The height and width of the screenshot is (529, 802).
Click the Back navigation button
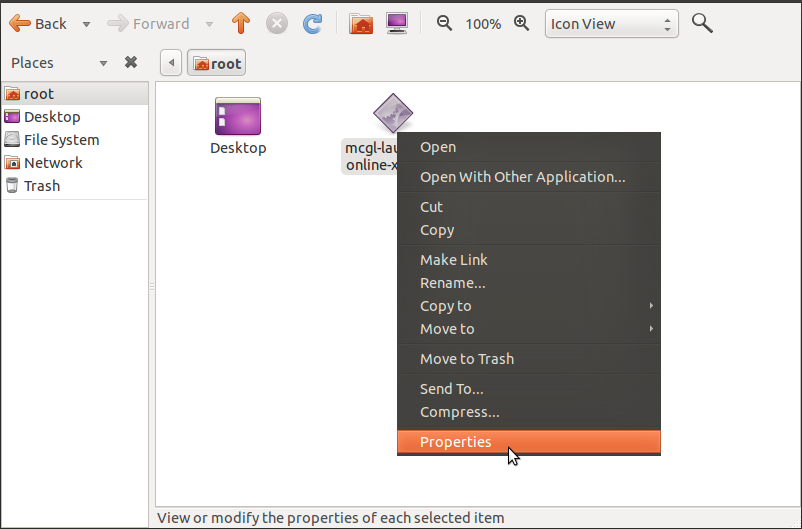pos(38,23)
